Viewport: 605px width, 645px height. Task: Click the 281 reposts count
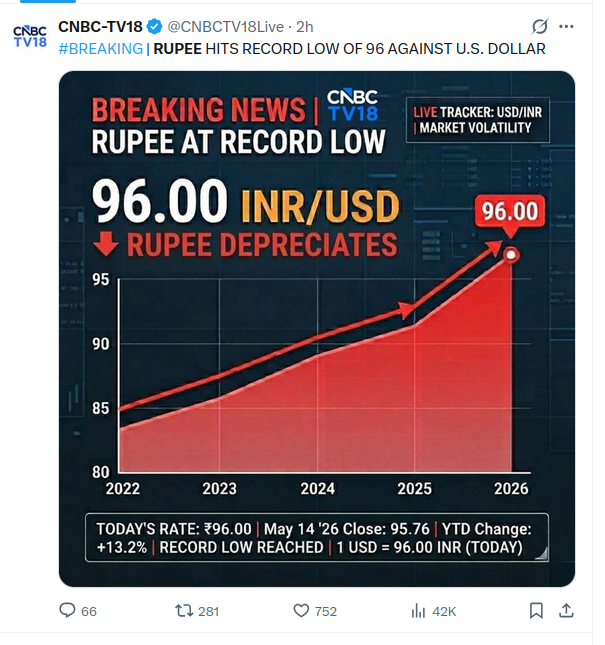point(209,612)
